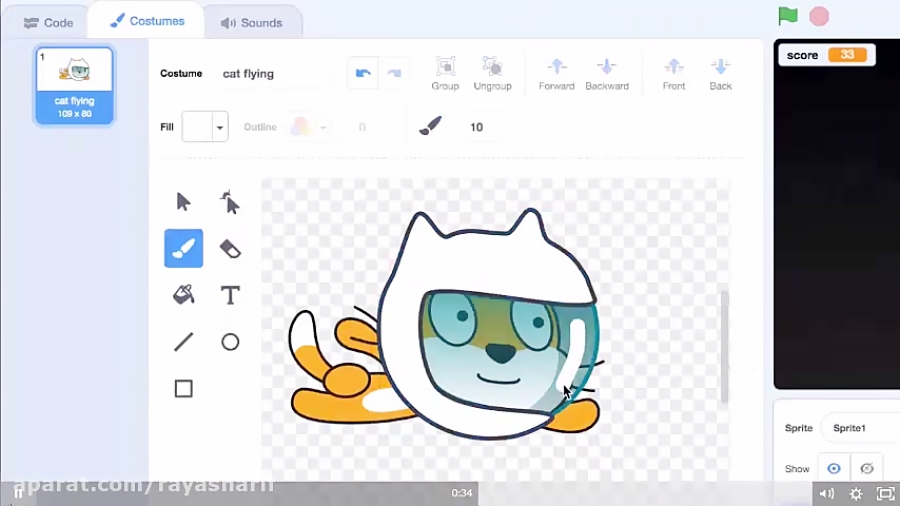This screenshot has height=506, width=900.
Task: Click the score variable monitor
Action: point(827,55)
